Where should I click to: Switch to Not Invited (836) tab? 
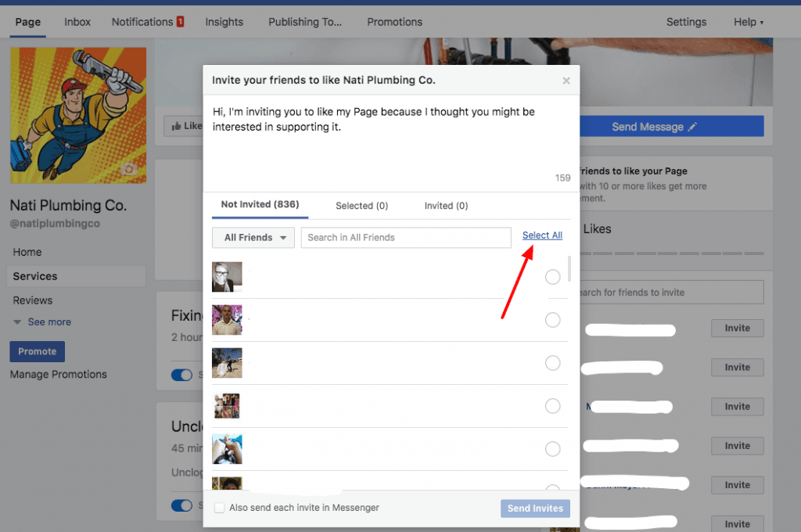[x=260, y=204]
